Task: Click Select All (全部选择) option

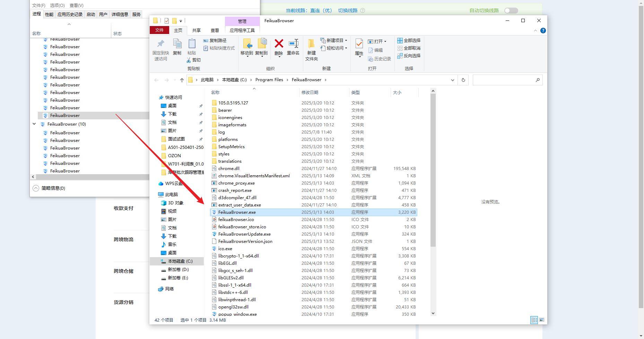Action: 409,41
